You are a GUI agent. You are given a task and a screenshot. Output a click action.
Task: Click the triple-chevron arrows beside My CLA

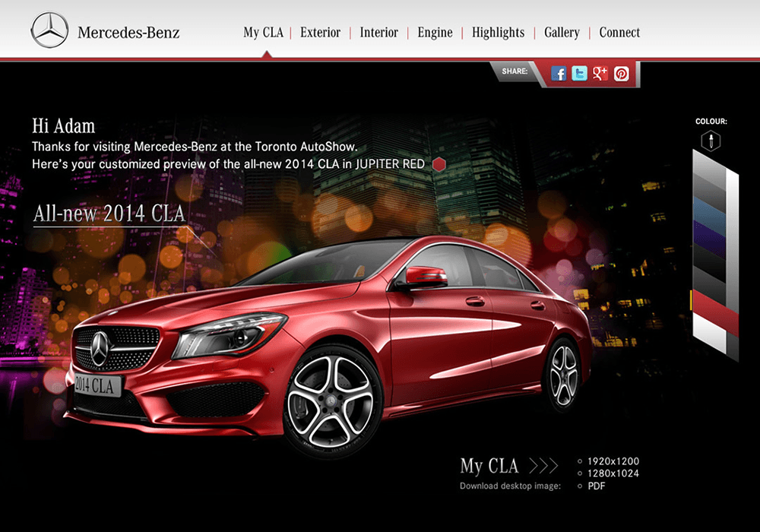coord(543,466)
